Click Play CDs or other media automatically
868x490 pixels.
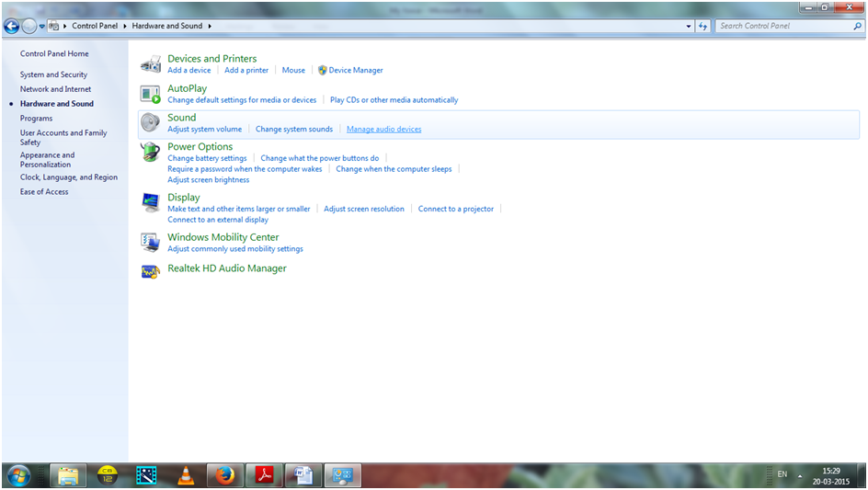(x=394, y=100)
